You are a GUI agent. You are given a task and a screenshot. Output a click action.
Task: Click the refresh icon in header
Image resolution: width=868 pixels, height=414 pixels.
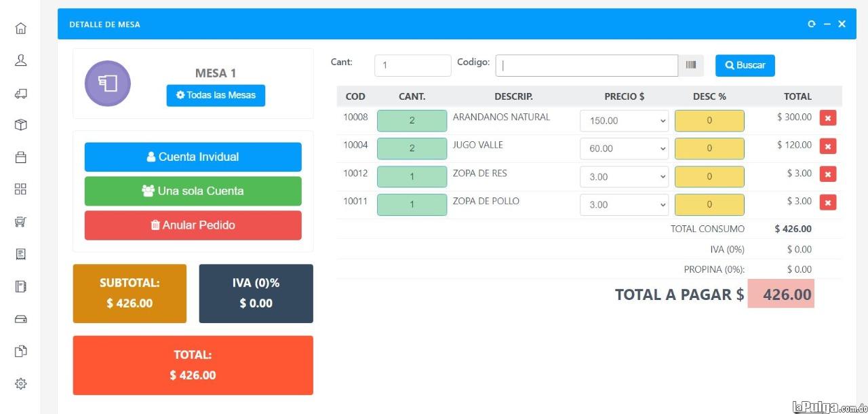[x=811, y=24]
